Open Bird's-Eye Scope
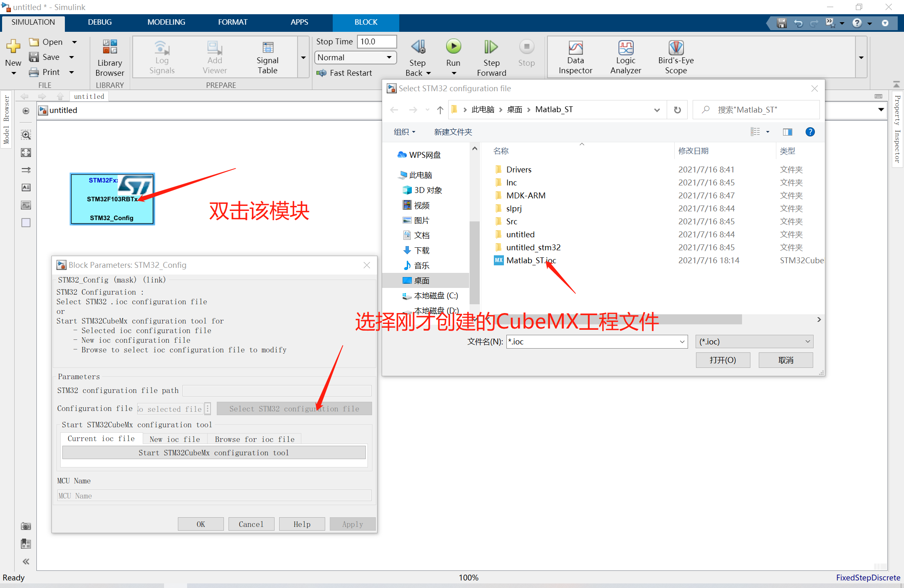 coord(676,58)
